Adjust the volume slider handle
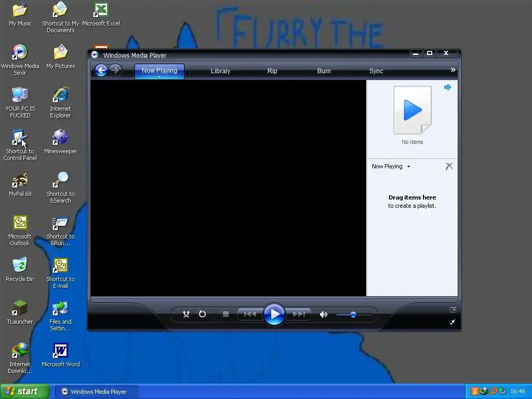 [x=353, y=314]
